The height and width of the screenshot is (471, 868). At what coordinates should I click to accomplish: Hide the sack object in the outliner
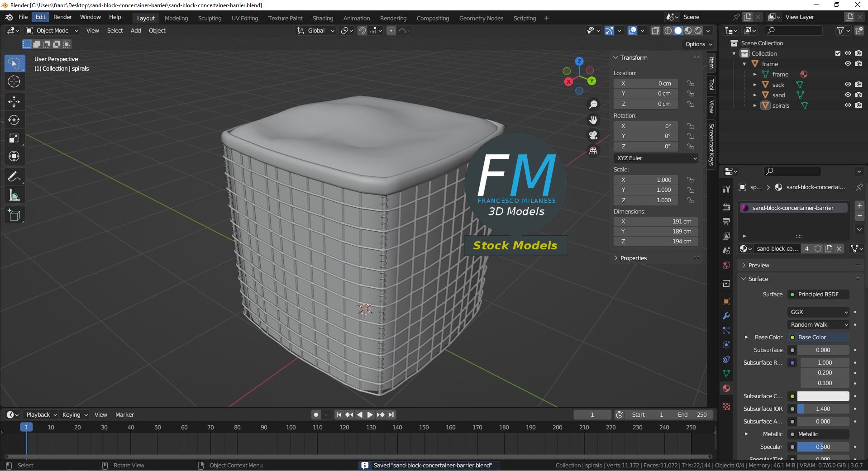coord(847,84)
